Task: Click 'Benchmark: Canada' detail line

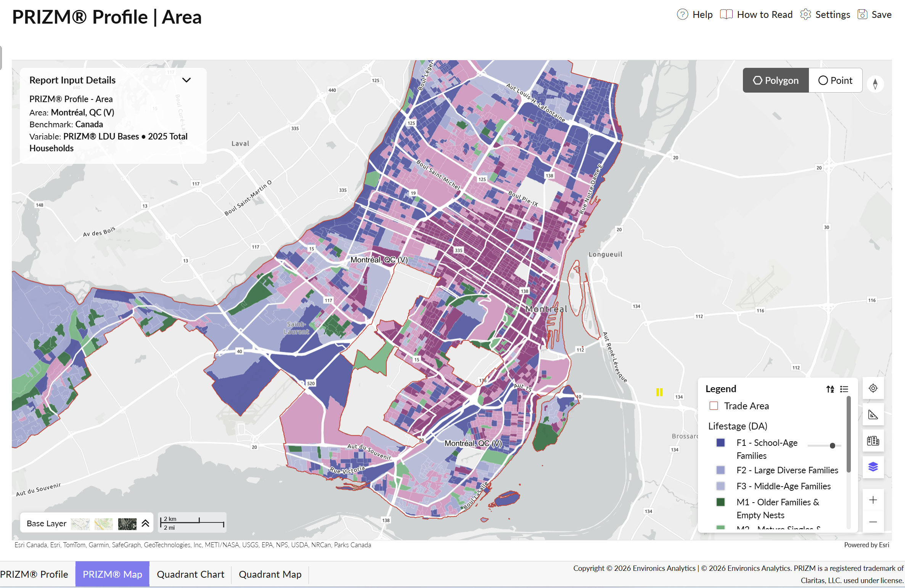Action: 66,124
